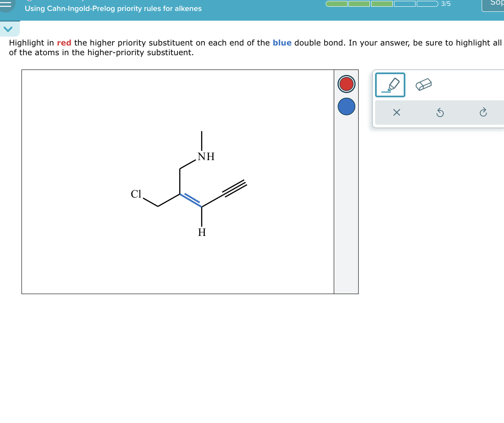Click the empty fifth progress segment
504x423 pixels.
[x=427, y=4]
